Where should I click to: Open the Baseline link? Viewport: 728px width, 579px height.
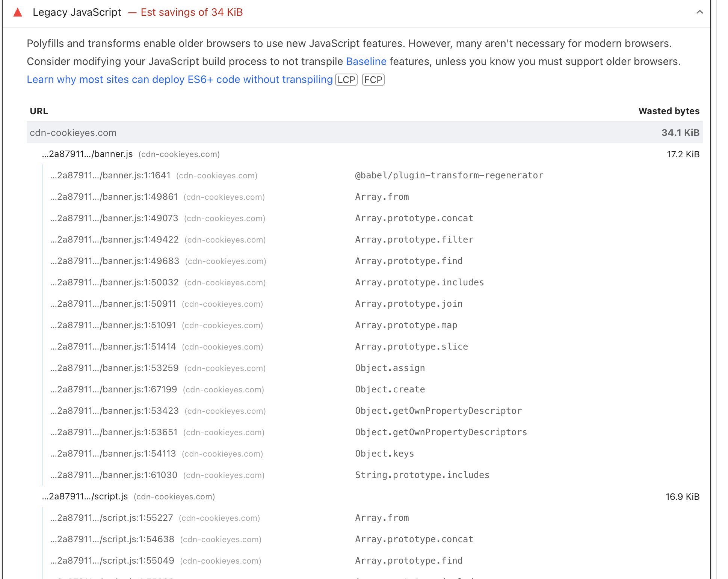[366, 61]
